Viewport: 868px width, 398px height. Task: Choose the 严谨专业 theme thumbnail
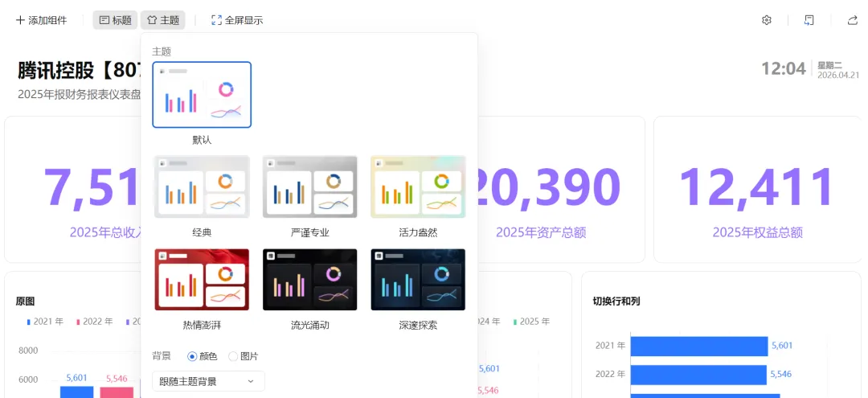pos(310,187)
